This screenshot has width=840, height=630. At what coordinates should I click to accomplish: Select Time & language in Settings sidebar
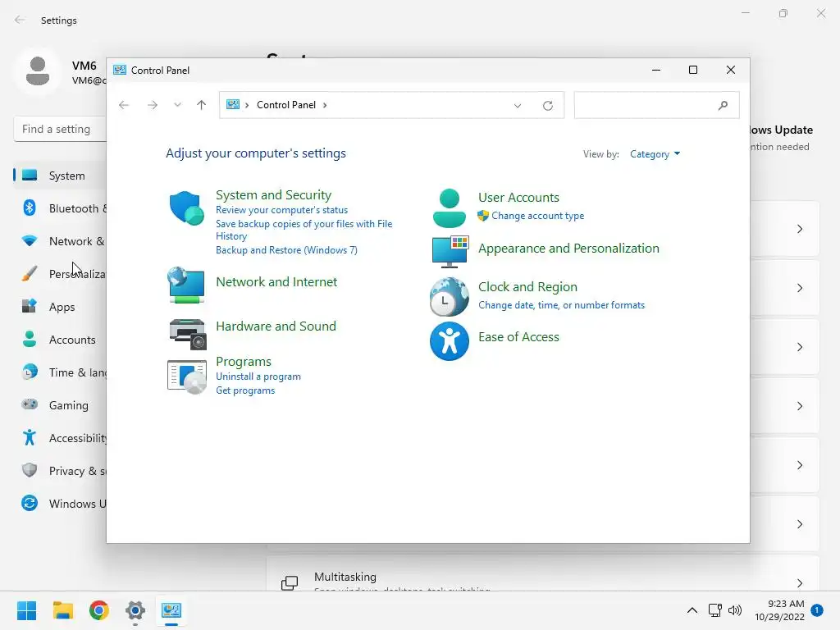60,372
